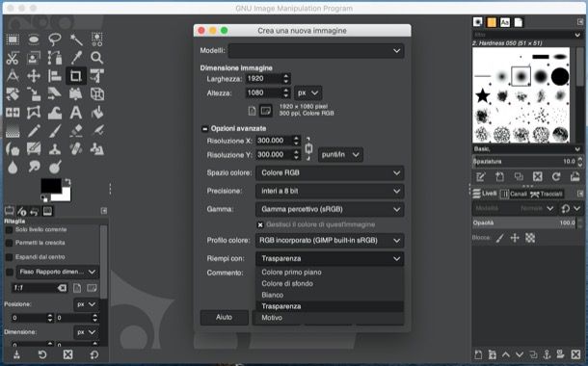Toggle the resolution chain link
The height and width of the screenshot is (366, 588).
click(x=308, y=148)
